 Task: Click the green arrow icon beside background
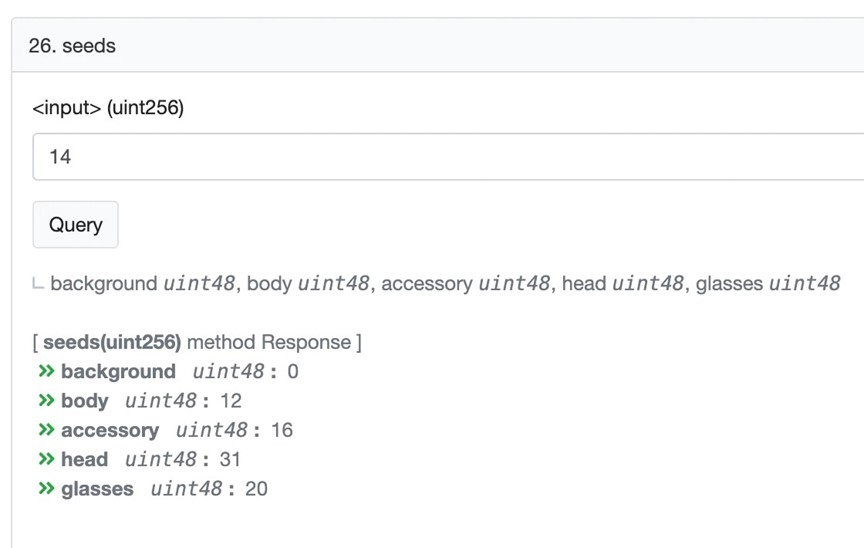[46, 371]
